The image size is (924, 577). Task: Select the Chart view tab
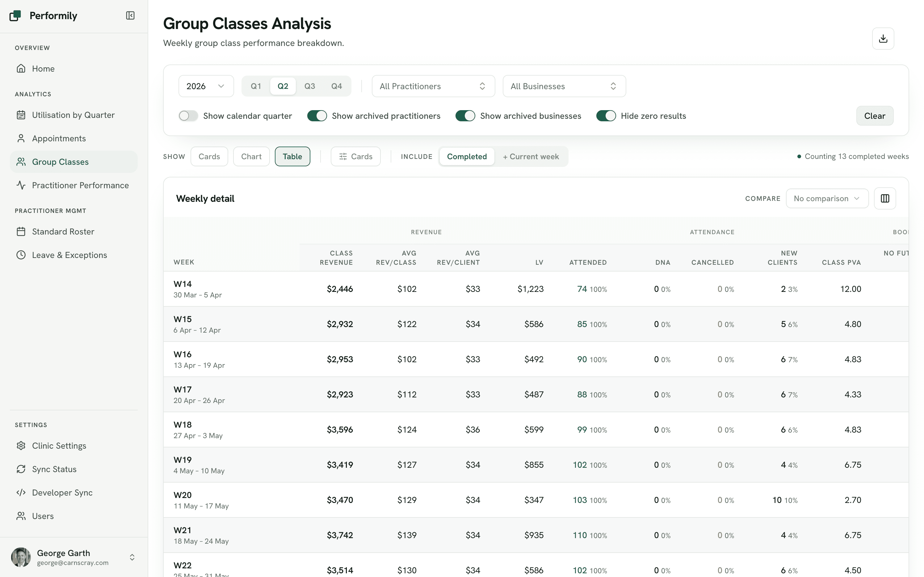(251, 156)
